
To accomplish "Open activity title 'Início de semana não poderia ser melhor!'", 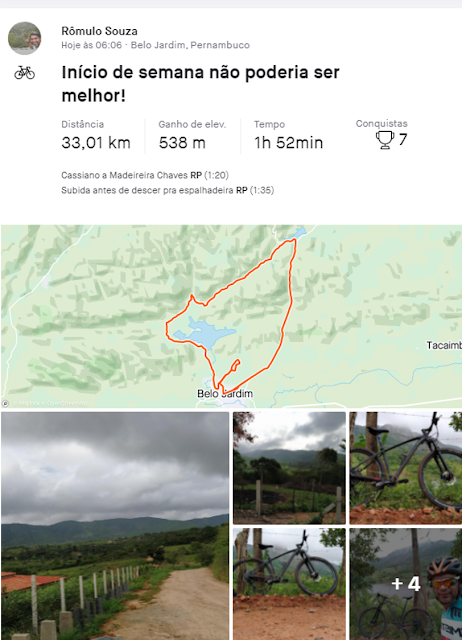I will click(x=200, y=84).
